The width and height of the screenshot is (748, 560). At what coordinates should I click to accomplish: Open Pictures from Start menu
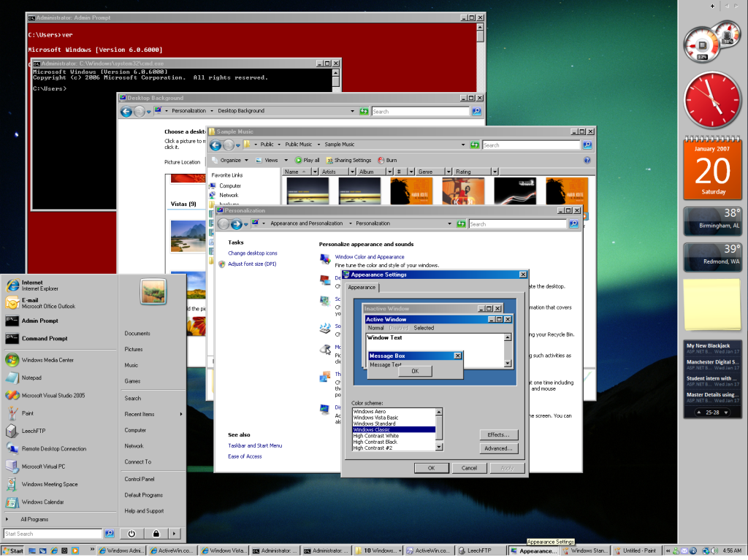pos(134,349)
